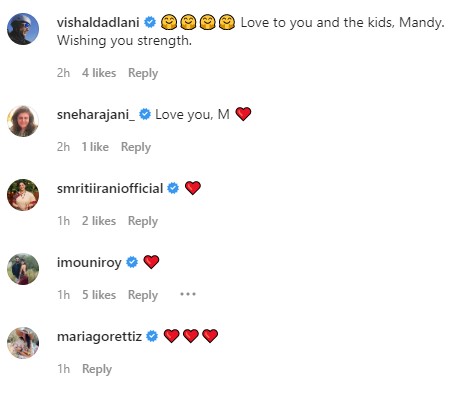Click vishaldadlani's blue verified badge
The height and width of the screenshot is (396, 453).
(x=150, y=22)
